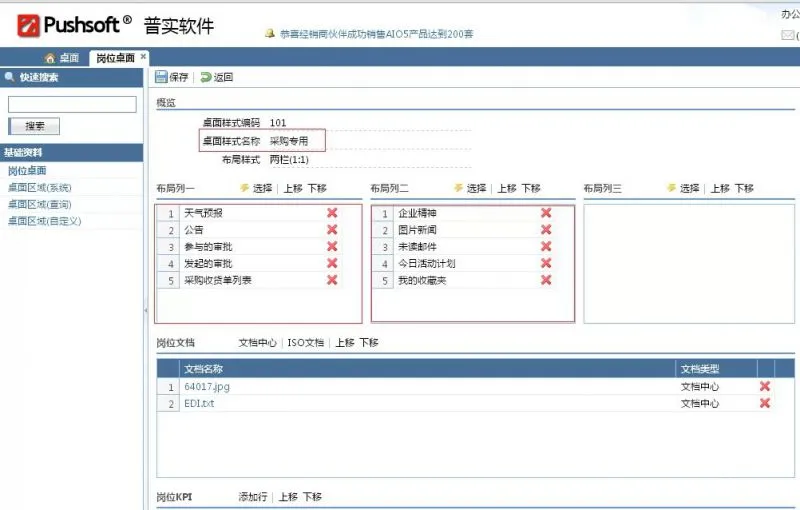The width and height of the screenshot is (800, 510).
Task: Click 上移 in the 岗位KPI section
Action: coord(288,497)
